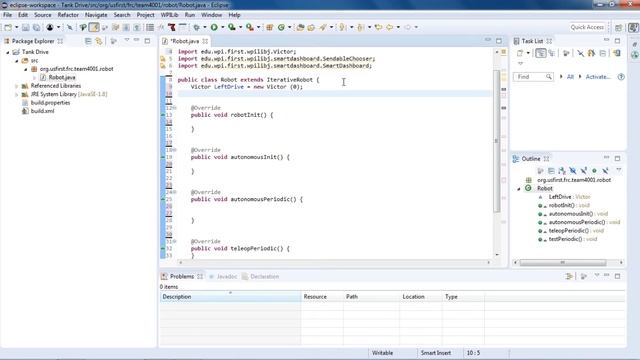Click the Find field in Task List
This screenshot has height=360, width=640.
click(x=533, y=77)
